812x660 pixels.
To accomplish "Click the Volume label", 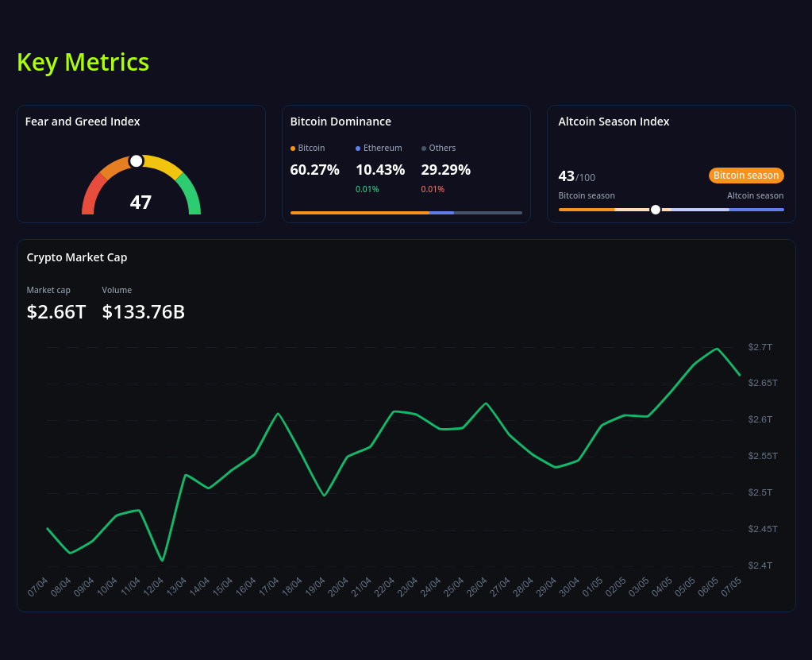I will point(117,290).
